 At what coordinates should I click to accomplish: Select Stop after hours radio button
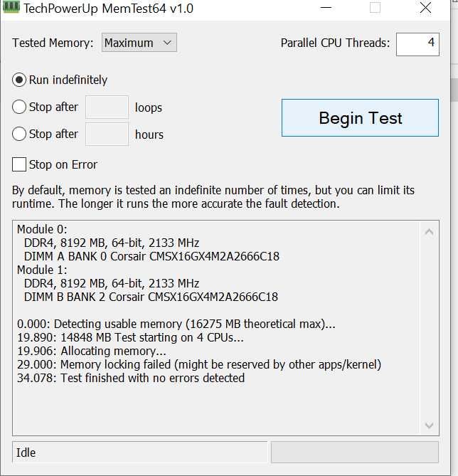18,134
